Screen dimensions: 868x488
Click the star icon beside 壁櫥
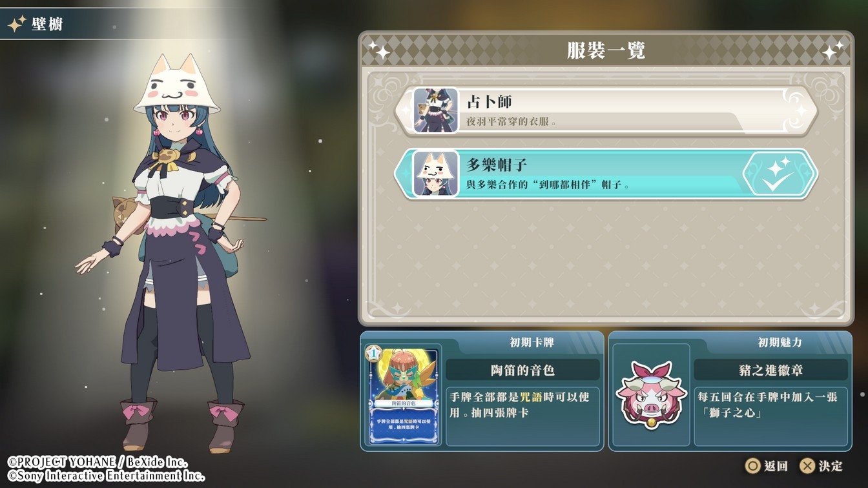(16, 25)
